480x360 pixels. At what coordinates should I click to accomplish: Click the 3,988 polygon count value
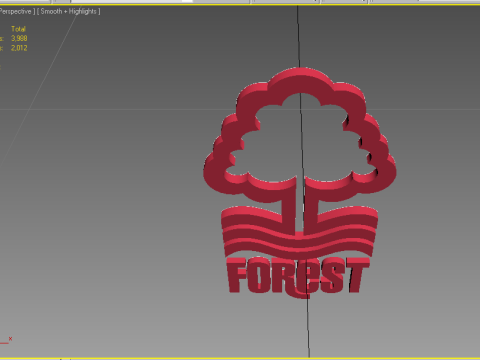point(19,38)
